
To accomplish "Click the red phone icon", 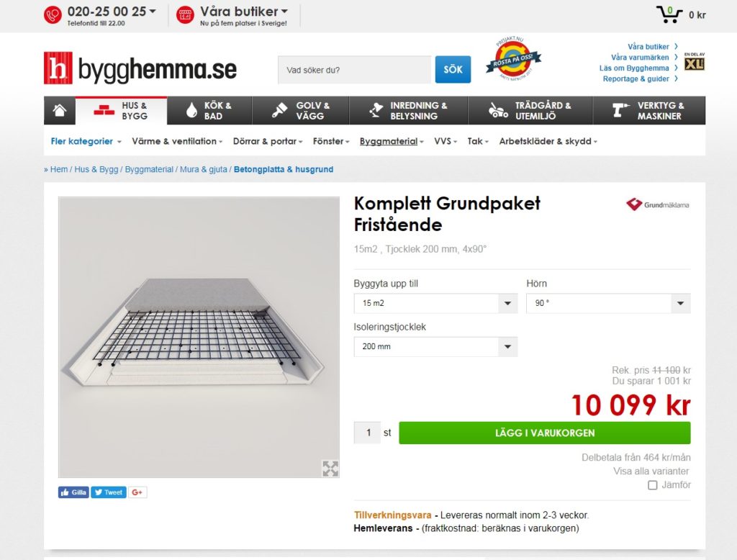I will pos(53,15).
